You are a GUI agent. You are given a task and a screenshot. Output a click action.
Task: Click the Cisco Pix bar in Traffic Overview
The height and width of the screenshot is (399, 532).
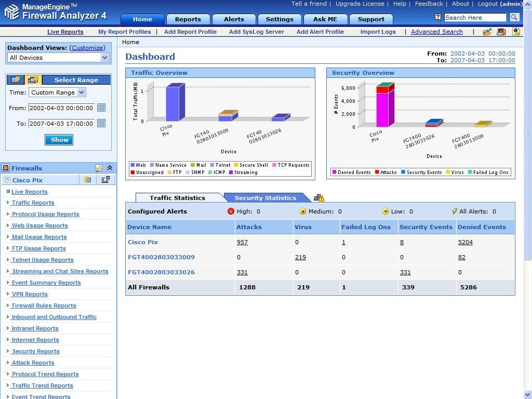click(x=175, y=102)
